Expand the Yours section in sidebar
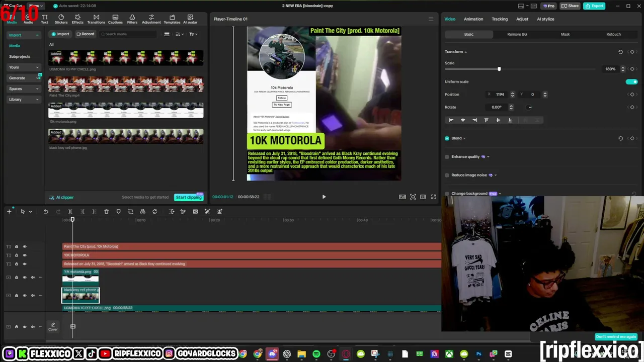This screenshot has width=644, height=362. (37, 67)
